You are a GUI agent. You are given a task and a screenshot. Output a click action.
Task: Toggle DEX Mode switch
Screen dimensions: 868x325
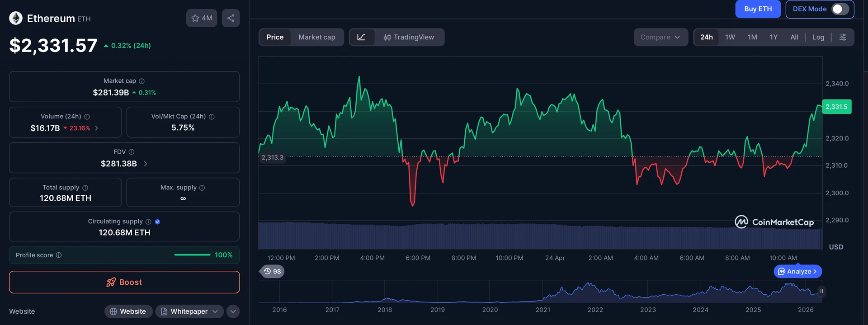(840, 9)
